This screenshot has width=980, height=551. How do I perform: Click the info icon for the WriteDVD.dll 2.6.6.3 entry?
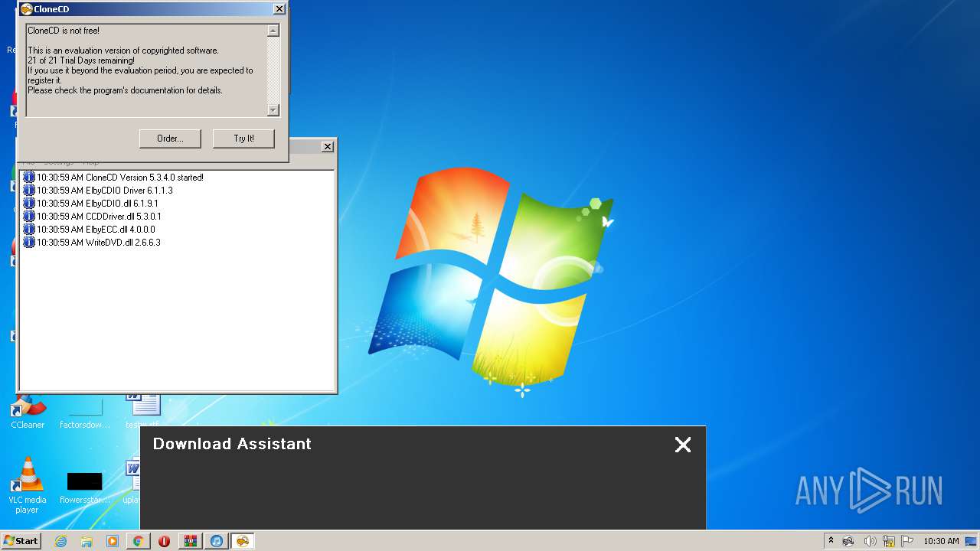coord(29,242)
